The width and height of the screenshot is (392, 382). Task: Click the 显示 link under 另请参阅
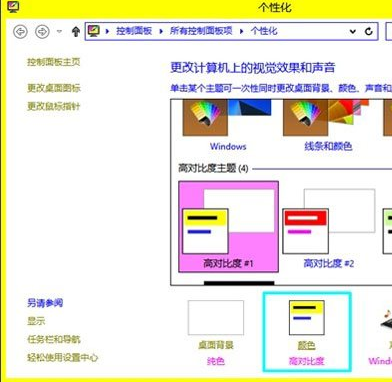click(x=36, y=321)
